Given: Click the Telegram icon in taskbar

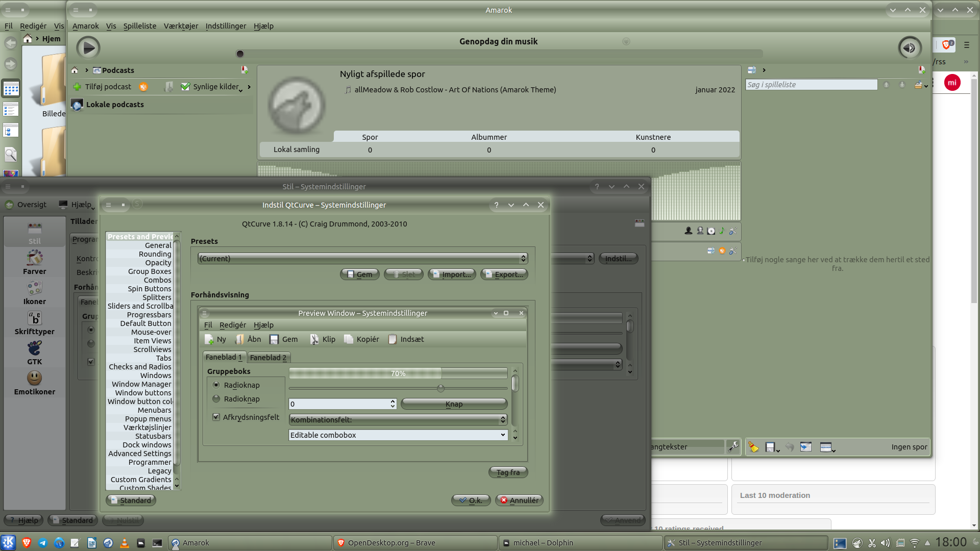Looking at the screenshot, I should pos(42,543).
